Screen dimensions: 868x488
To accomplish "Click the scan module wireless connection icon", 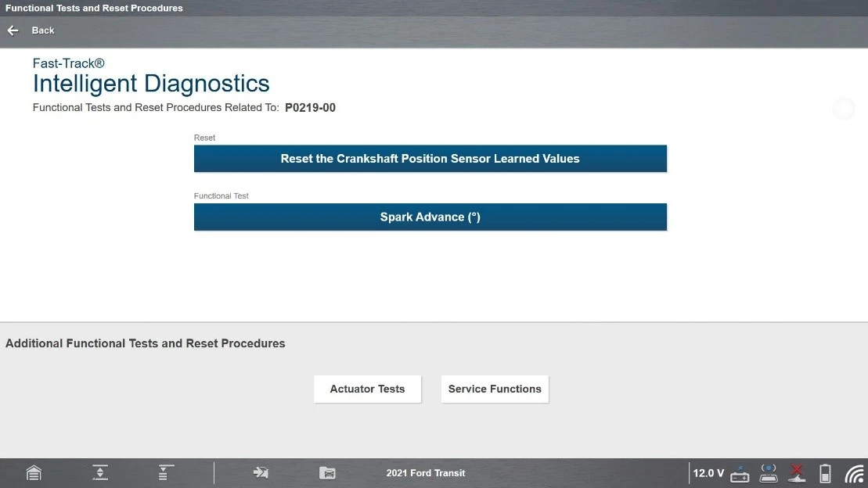I will coord(768,473).
